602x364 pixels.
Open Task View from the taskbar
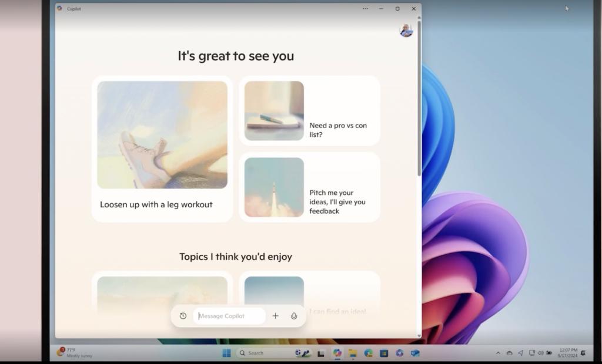[321, 353]
